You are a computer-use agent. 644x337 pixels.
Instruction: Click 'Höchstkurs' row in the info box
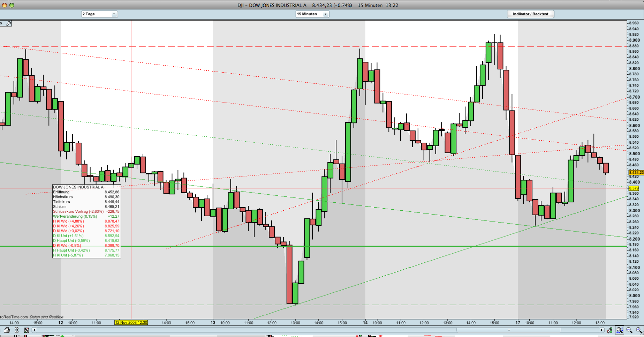point(86,197)
